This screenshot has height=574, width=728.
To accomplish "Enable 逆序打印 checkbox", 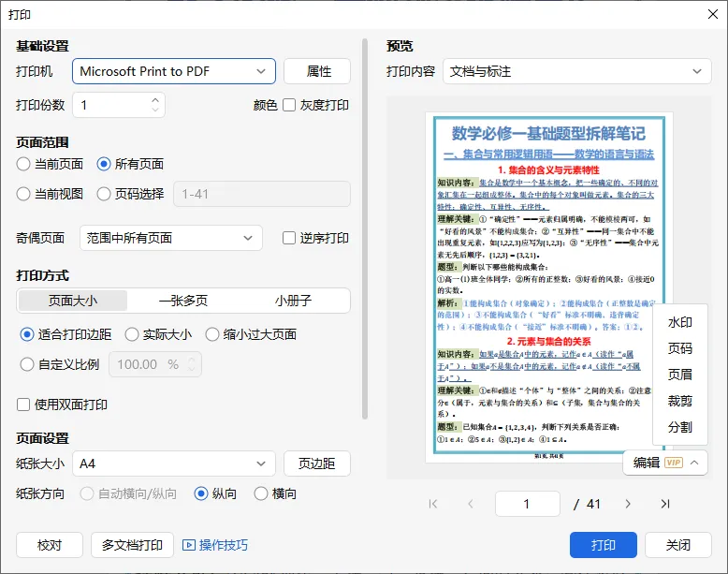I will [x=289, y=238].
